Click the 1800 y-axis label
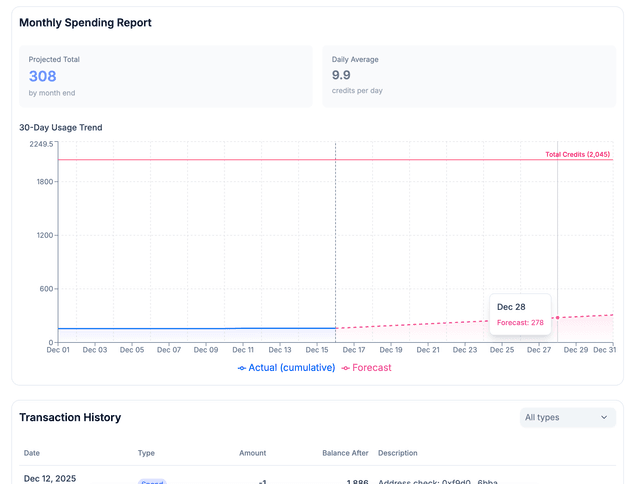The width and height of the screenshot is (640, 484). 45,182
